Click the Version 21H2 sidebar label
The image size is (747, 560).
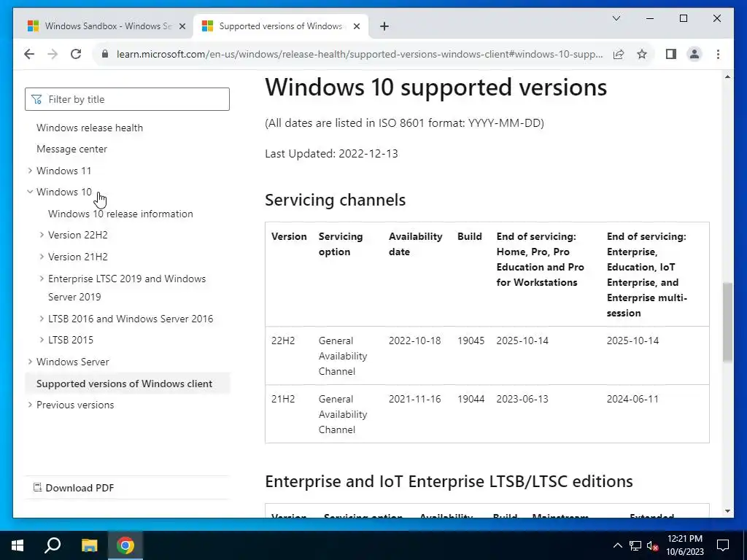[77, 257]
